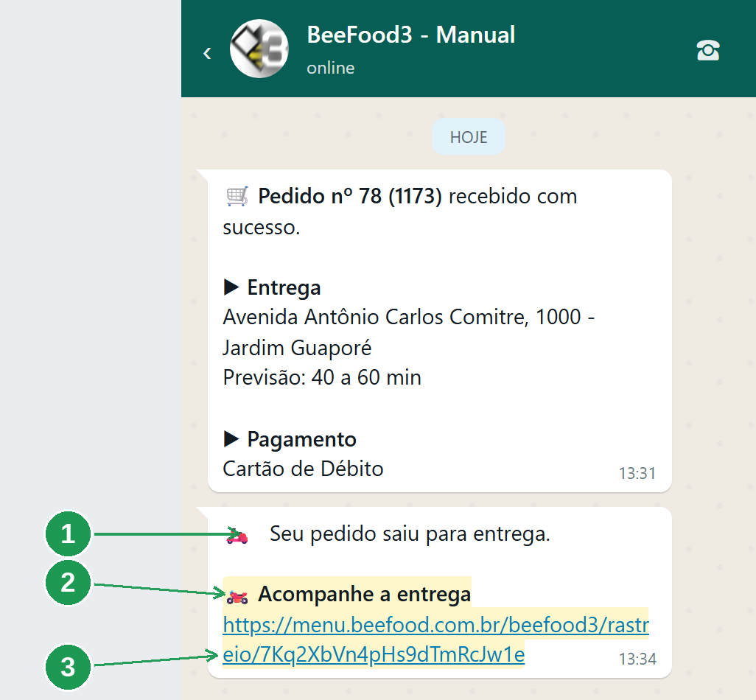Select the Cartão de Débito text
Viewport: 756px width, 700px height.
(303, 469)
